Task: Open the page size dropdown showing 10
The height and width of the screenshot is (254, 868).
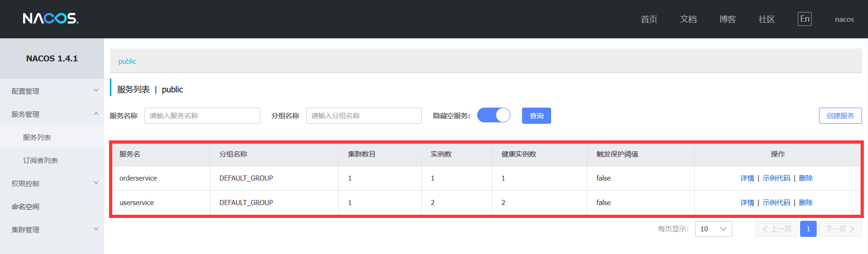Action: coord(713,229)
